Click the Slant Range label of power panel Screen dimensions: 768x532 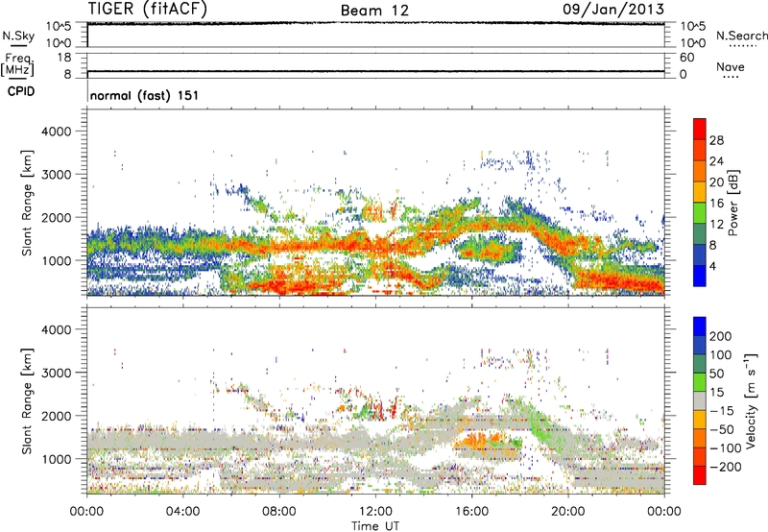pyautogui.click(x=27, y=203)
